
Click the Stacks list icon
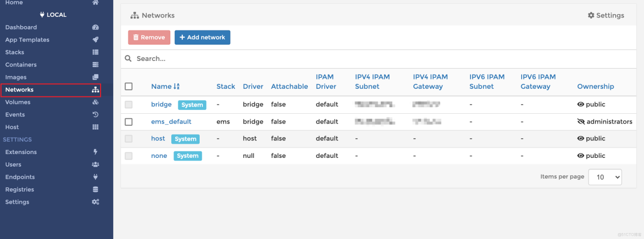tap(96, 52)
